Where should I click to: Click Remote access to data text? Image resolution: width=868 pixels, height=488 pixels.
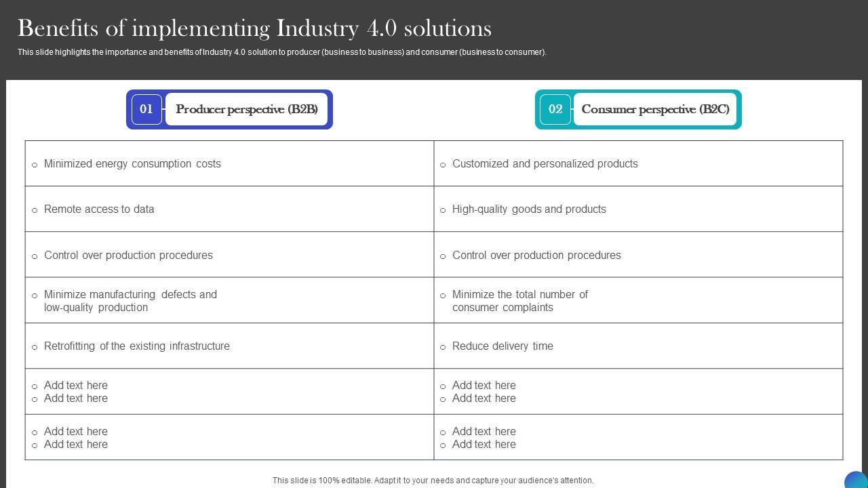click(99, 209)
